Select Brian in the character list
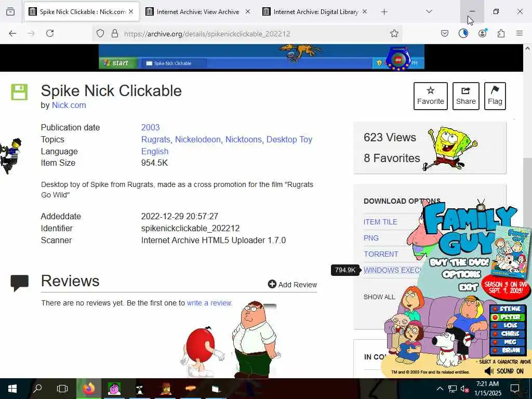 pos(507,350)
